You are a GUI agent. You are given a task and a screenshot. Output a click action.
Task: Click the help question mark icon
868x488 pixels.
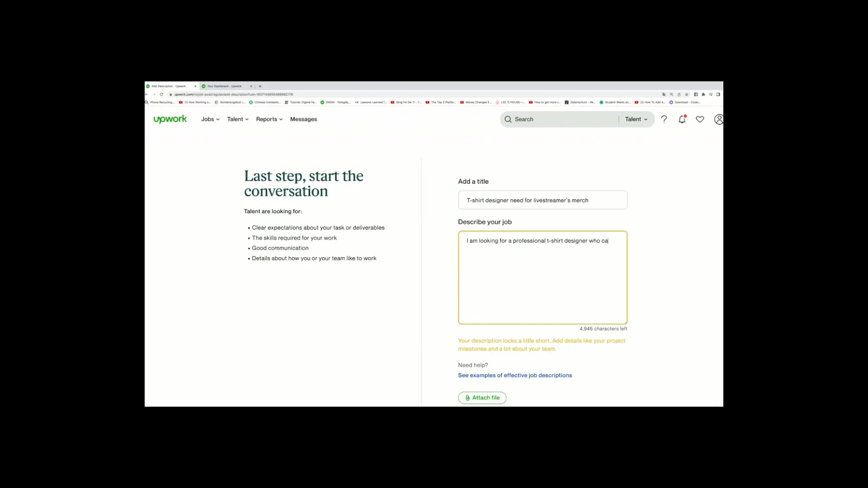[664, 118]
